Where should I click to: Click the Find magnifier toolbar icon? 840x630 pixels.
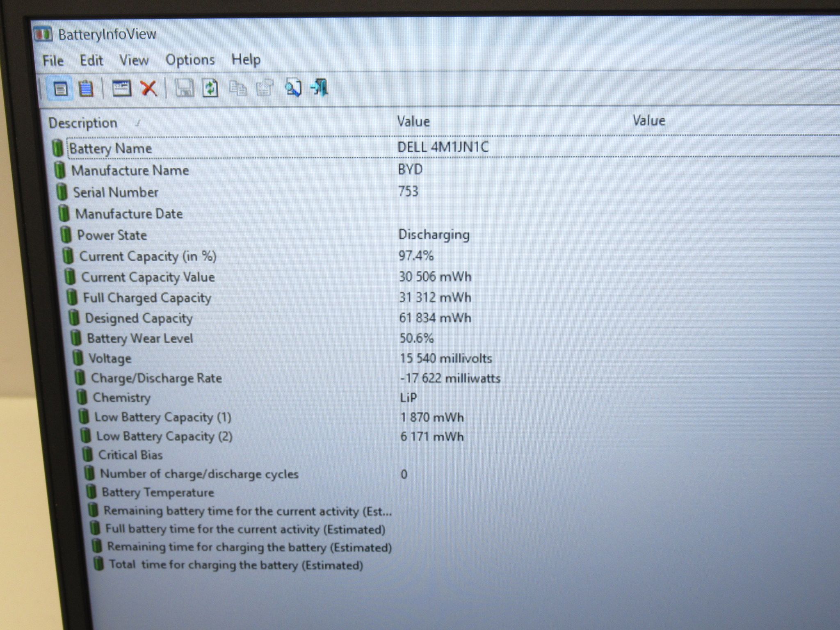pyautogui.click(x=293, y=87)
